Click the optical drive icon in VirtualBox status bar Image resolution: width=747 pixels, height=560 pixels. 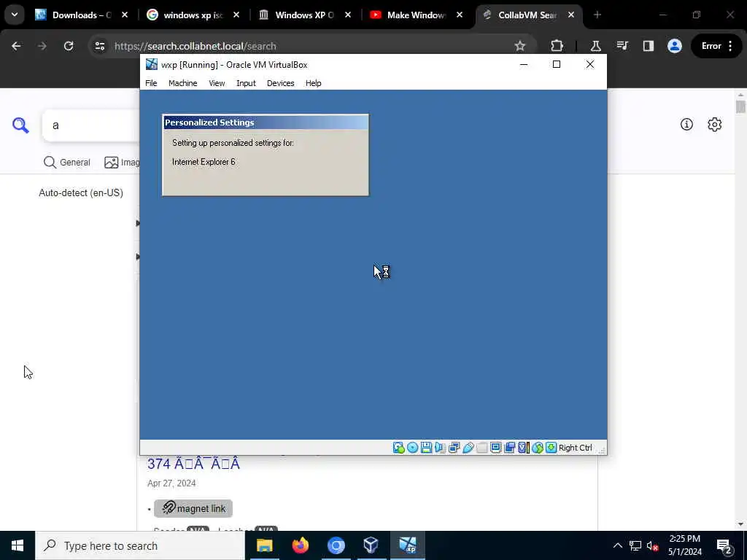(x=413, y=448)
